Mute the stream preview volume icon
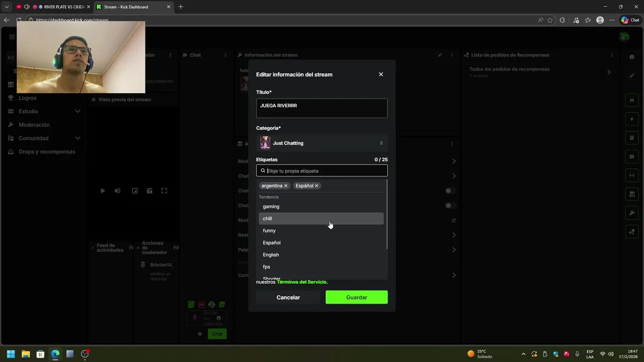This screenshot has height=362, width=644. click(x=117, y=191)
